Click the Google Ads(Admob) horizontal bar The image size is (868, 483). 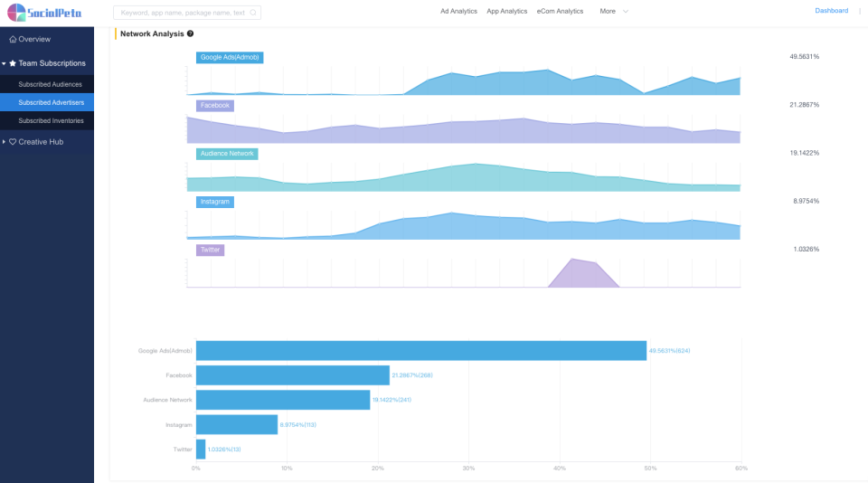tap(421, 351)
